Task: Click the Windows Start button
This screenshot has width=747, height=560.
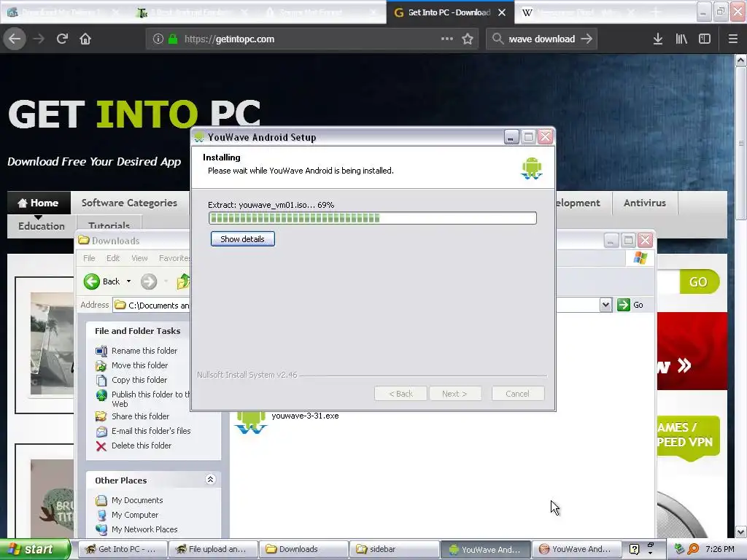Action: tap(35, 550)
